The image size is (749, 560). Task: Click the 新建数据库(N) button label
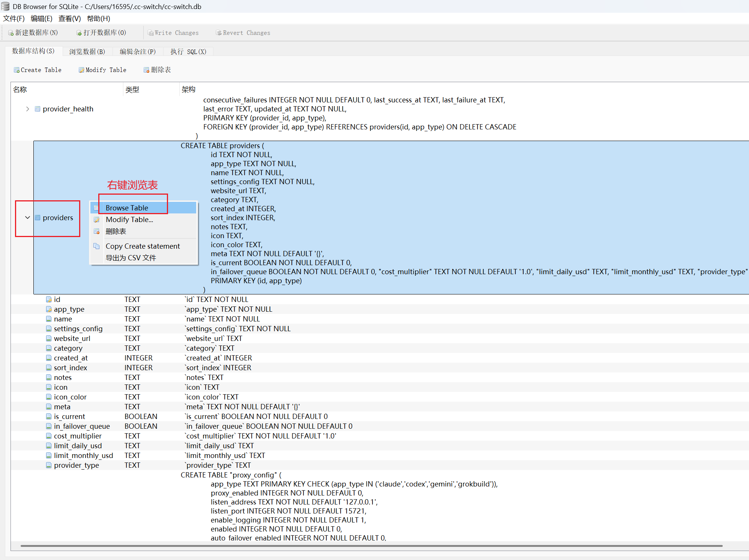click(x=36, y=33)
